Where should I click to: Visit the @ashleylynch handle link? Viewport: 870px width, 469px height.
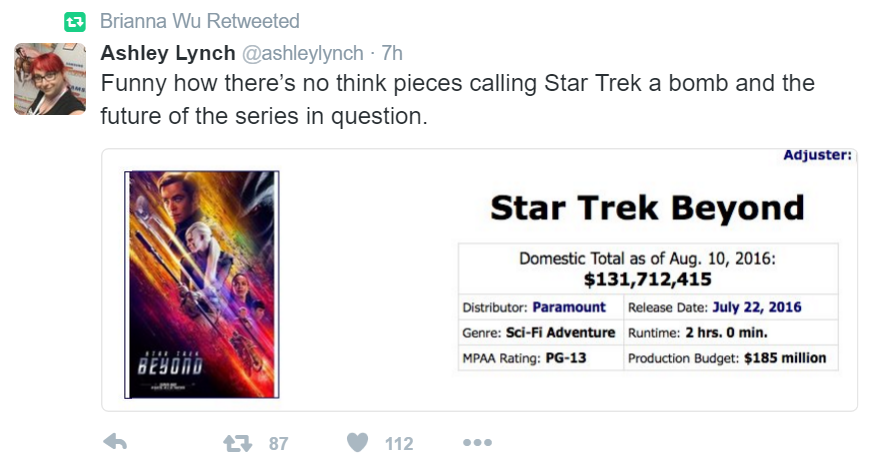point(302,53)
